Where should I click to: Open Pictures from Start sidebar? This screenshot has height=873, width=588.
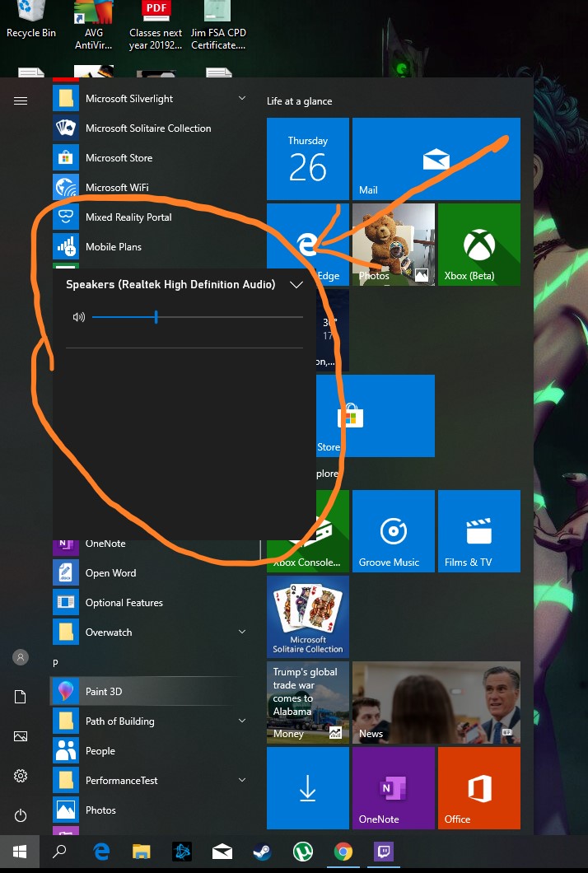coord(21,736)
